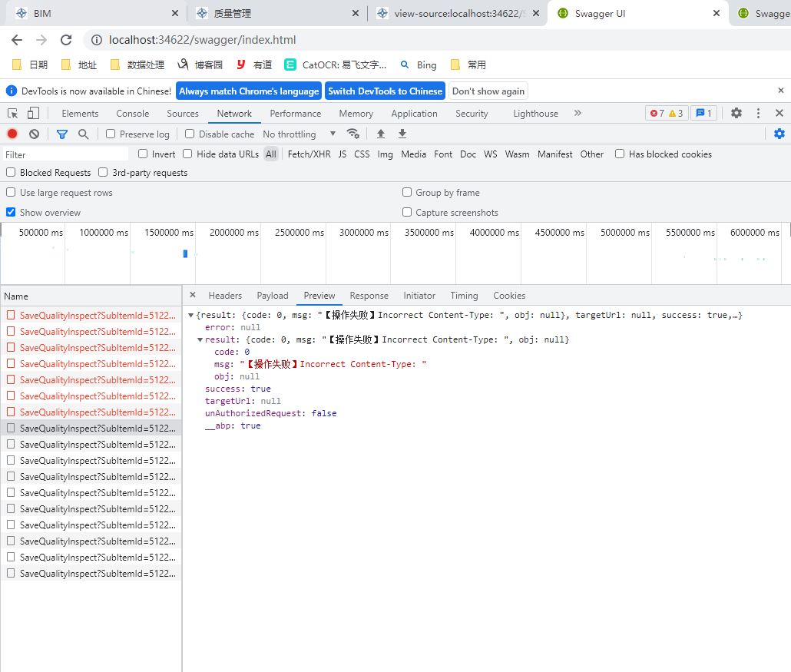Switch to the Elements panel
The width and height of the screenshot is (791, 672).
80,114
